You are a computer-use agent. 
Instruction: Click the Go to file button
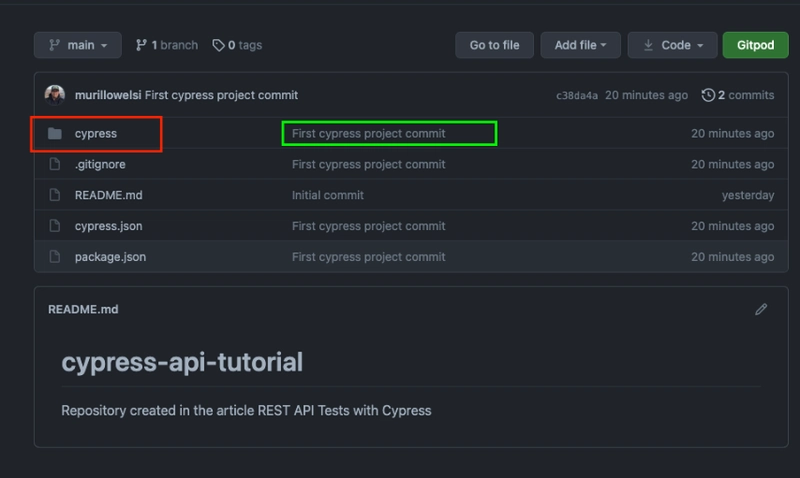494,45
